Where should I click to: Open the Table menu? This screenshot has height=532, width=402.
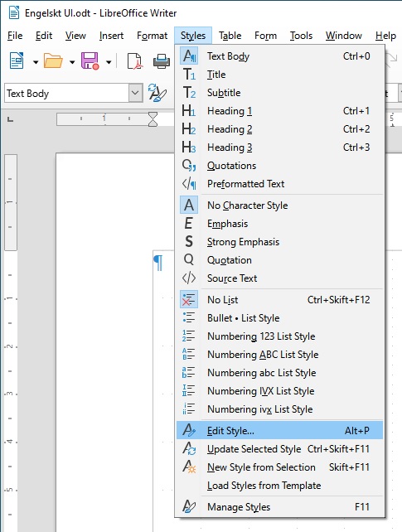[x=230, y=36]
